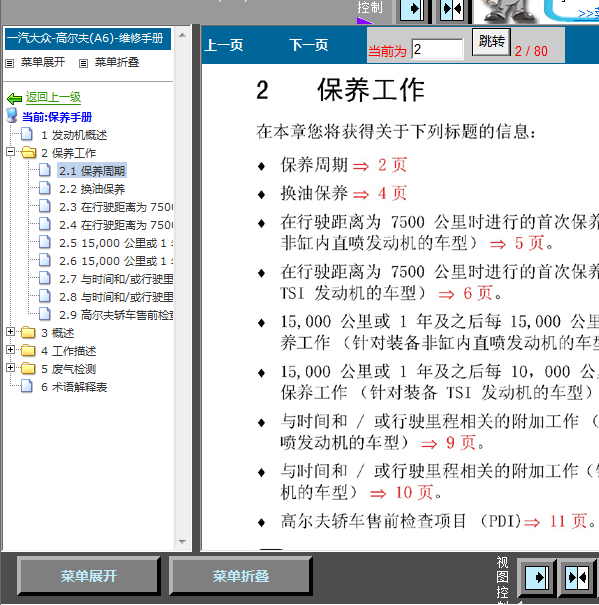Image resolution: width=599 pixels, height=605 pixels.
Task: Click the current page number input field
Action: (437, 49)
